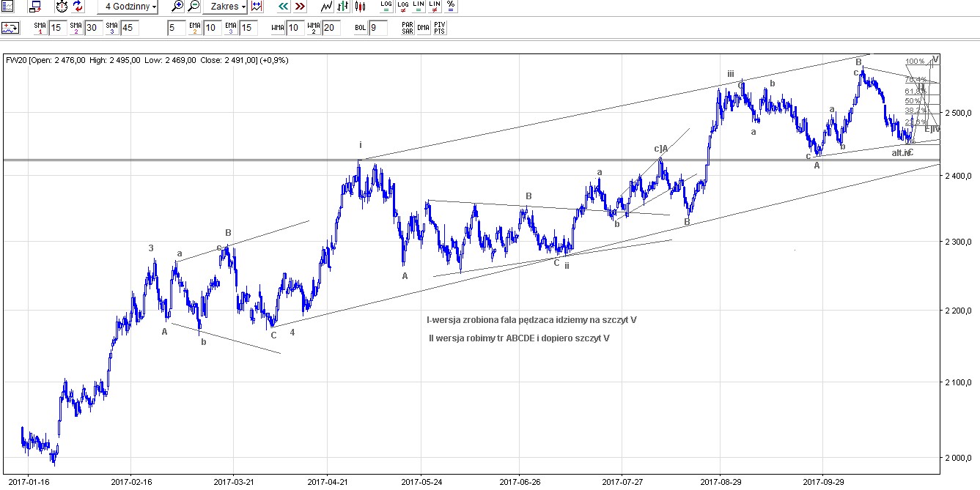Open the indicators overlay icon in second row
The width and height of the screenshot is (980, 490).
coord(10,28)
